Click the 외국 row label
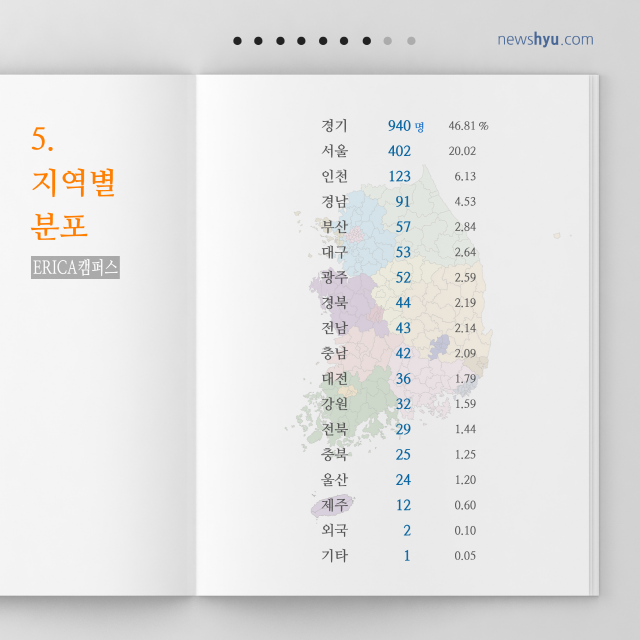This screenshot has height=640, width=640. (334, 530)
